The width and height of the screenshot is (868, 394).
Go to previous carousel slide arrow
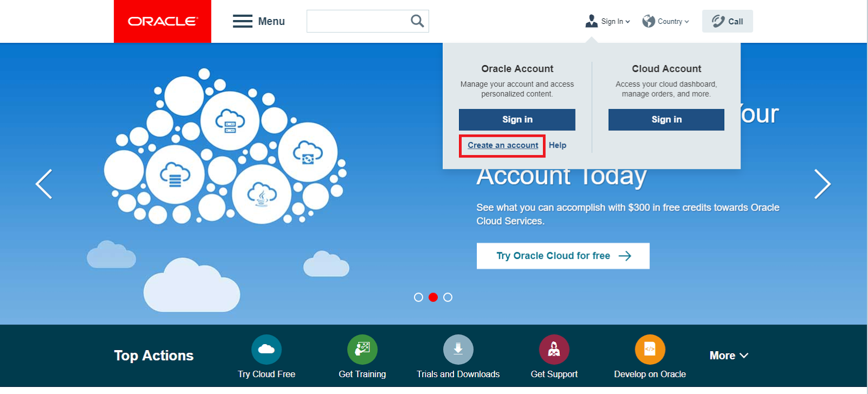click(44, 184)
